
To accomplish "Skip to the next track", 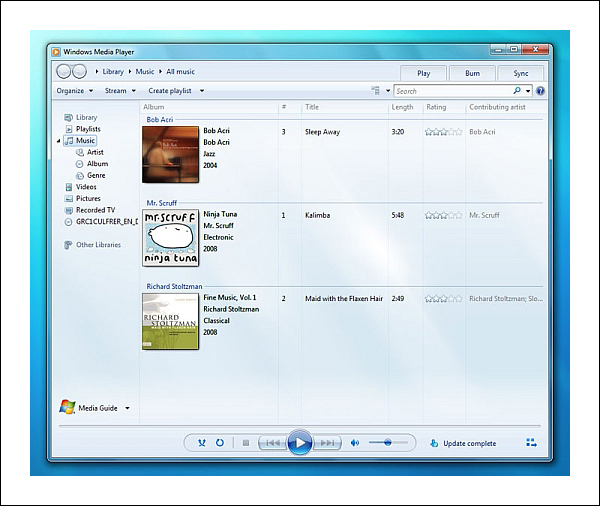I will [x=327, y=443].
